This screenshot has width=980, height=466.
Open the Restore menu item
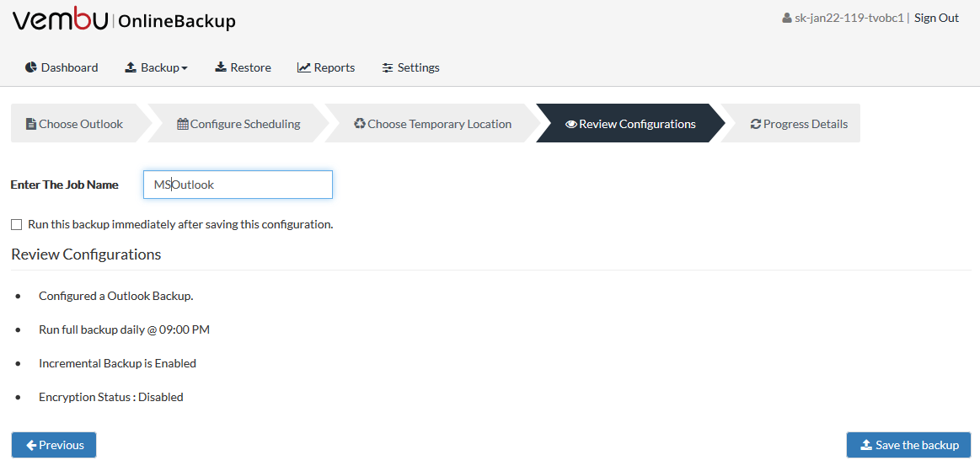pyautogui.click(x=244, y=67)
